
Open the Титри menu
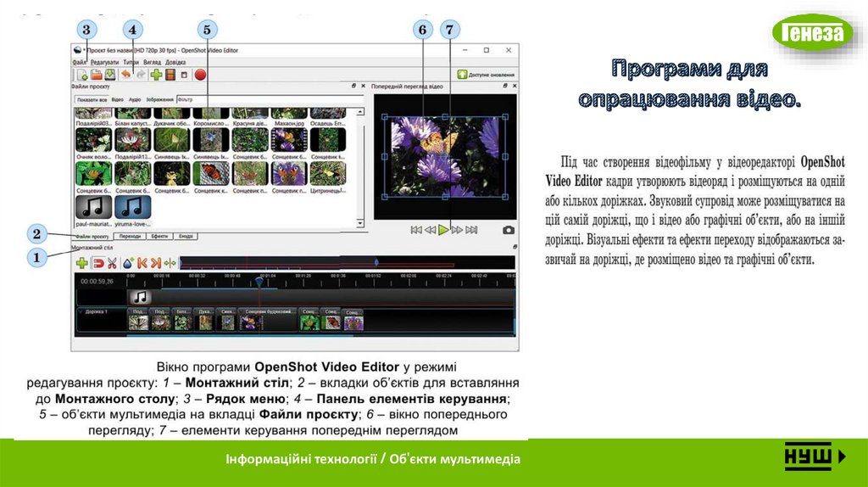click(131, 63)
